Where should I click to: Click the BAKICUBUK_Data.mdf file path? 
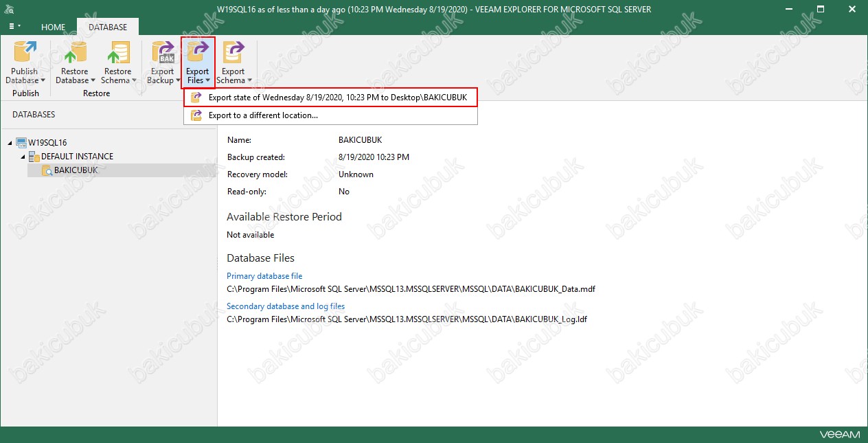point(411,289)
